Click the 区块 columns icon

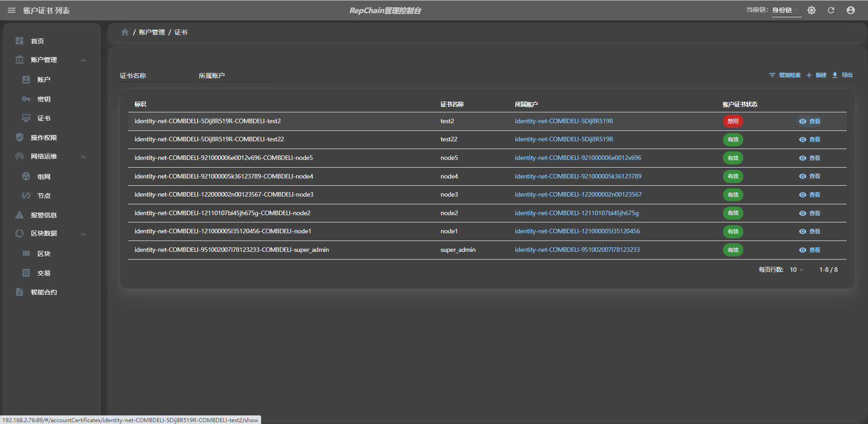[26, 253]
